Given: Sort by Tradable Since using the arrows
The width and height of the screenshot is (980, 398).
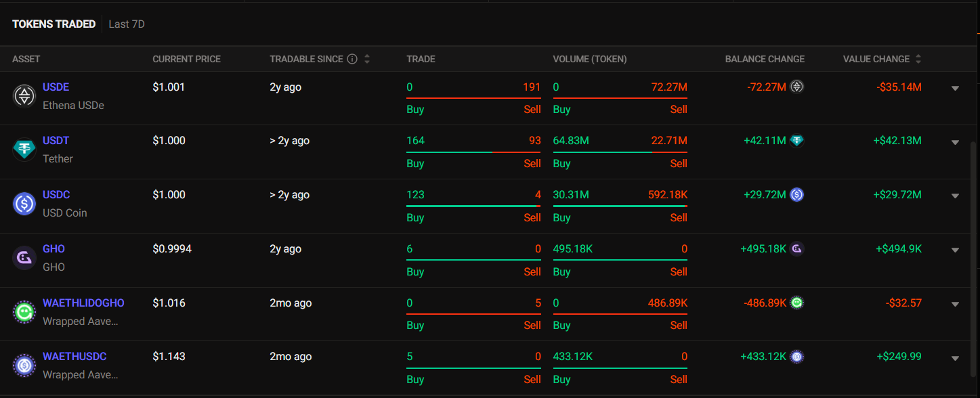Looking at the screenshot, I should coord(367,59).
